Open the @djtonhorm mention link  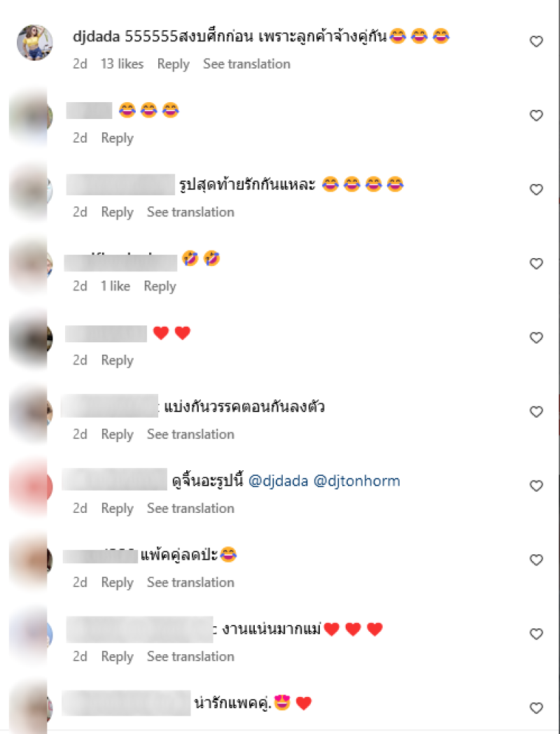coord(357,481)
